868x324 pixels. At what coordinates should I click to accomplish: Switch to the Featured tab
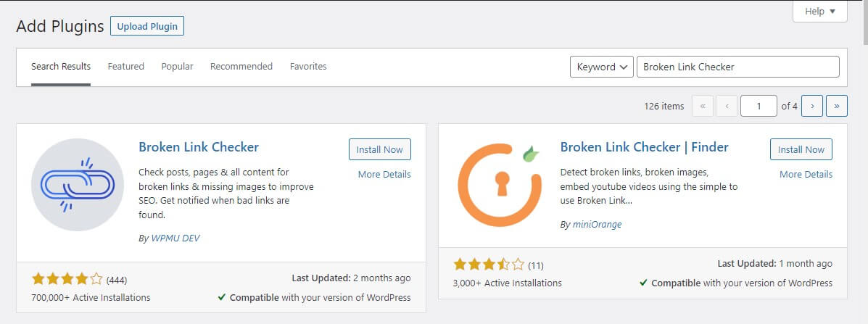[x=125, y=67]
